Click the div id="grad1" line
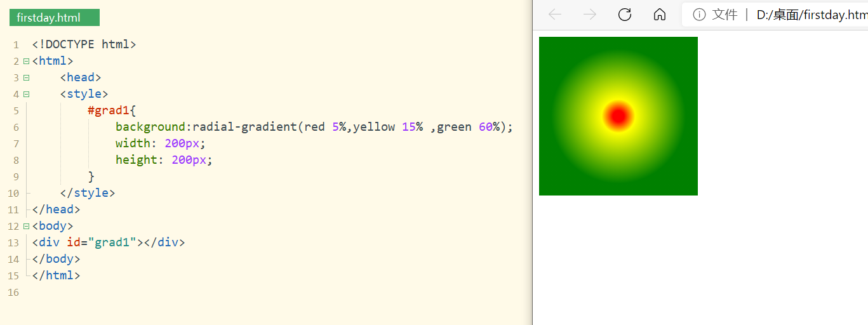Screen dimensions: 868x325 [x=109, y=242]
